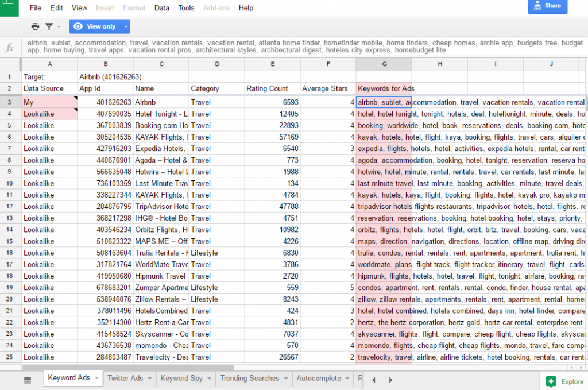
Task: Open the Tools menu
Action: tap(186, 8)
